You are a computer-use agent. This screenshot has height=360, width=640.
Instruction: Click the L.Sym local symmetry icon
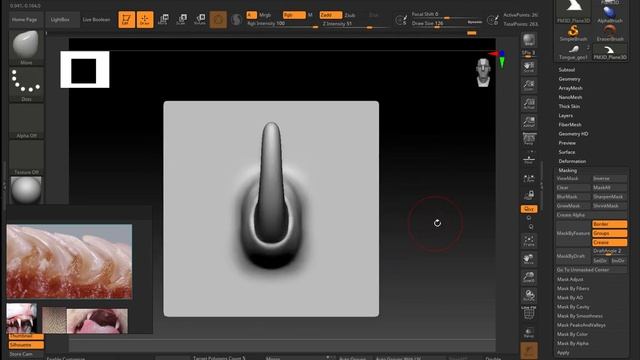529,178
